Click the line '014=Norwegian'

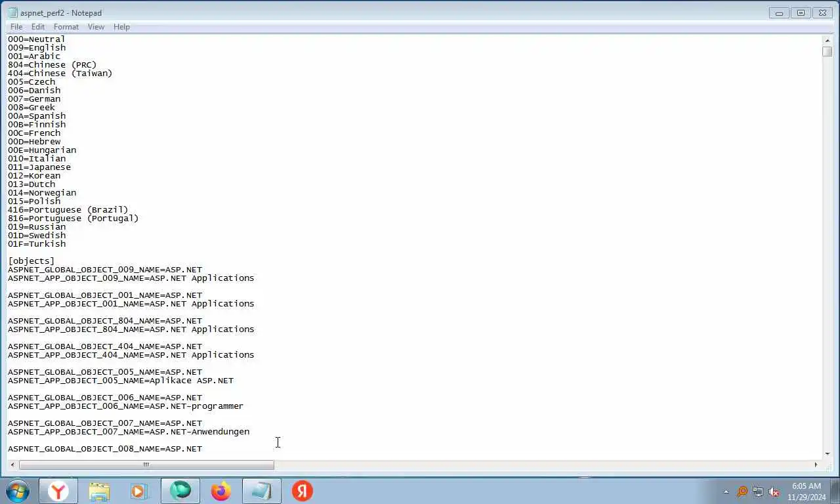(42, 193)
